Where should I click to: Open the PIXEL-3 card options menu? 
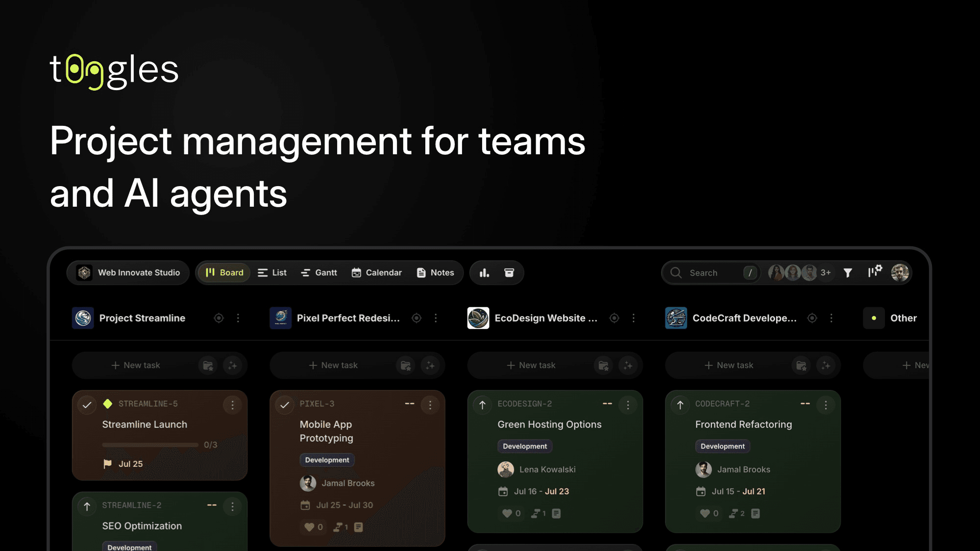(x=430, y=405)
